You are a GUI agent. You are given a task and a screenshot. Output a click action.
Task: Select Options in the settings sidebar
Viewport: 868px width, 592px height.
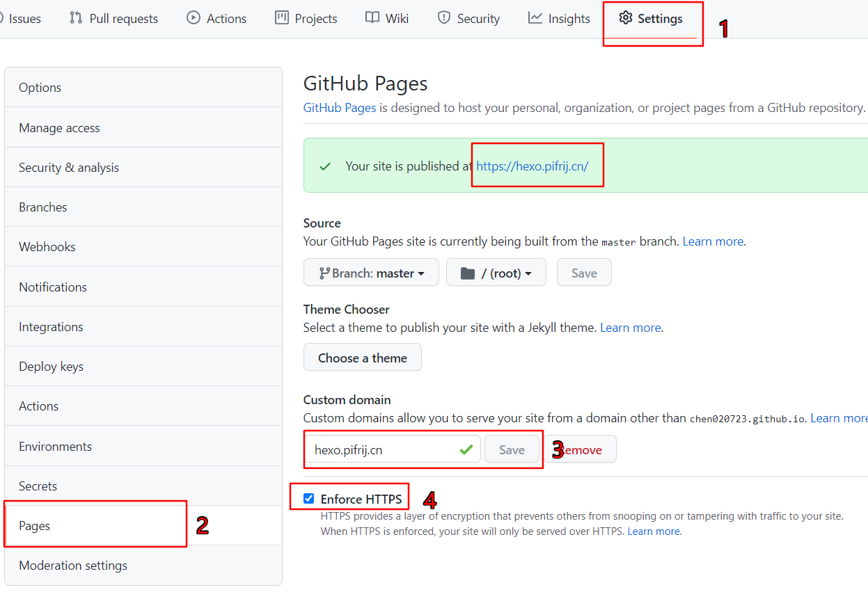(x=143, y=88)
